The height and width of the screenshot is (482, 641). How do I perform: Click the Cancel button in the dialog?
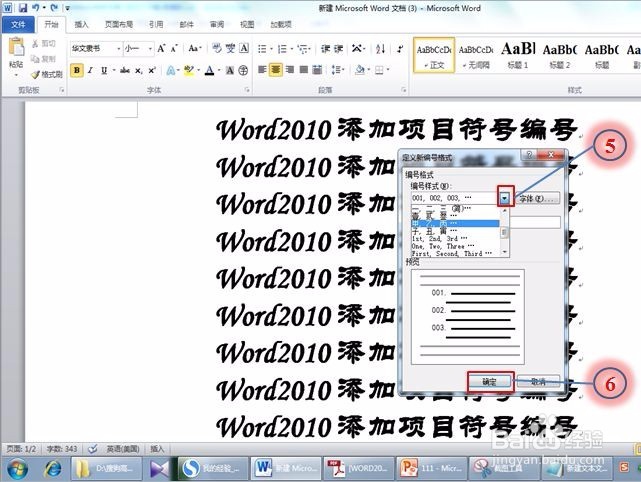(538, 382)
